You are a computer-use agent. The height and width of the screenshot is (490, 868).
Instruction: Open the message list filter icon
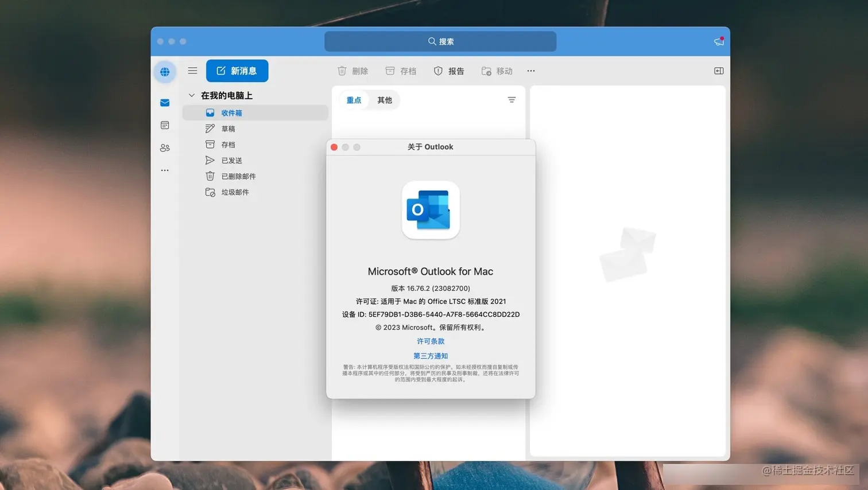(511, 100)
